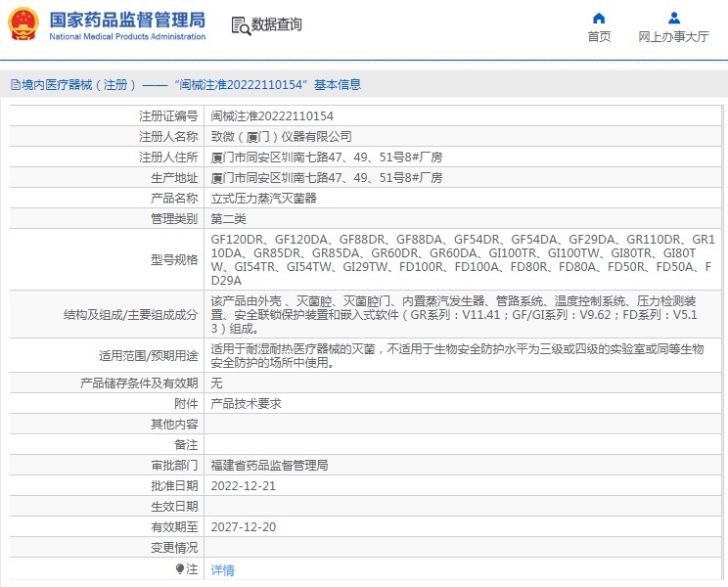728x587 pixels.
Task: Click the 审批部门 row label
Action: tap(174, 465)
